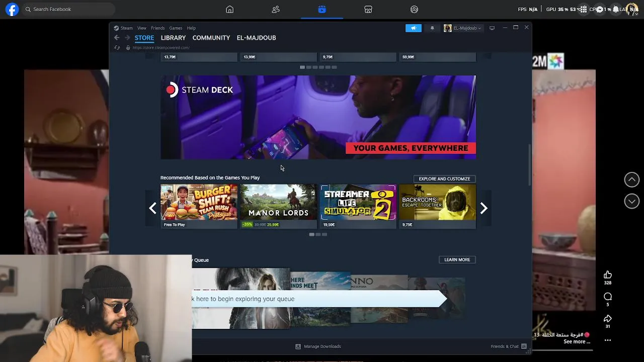Open Backrooms Escape Together card
Image resolution: width=644 pixels, height=362 pixels.
click(x=437, y=206)
